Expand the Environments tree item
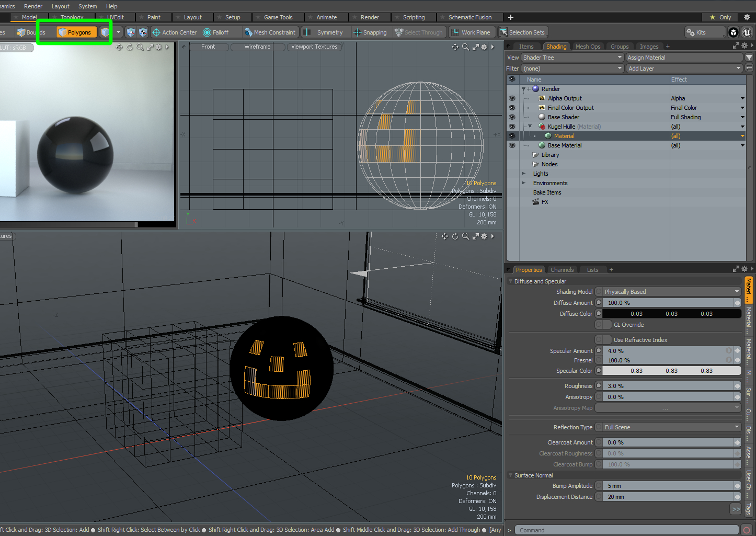 (523, 183)
